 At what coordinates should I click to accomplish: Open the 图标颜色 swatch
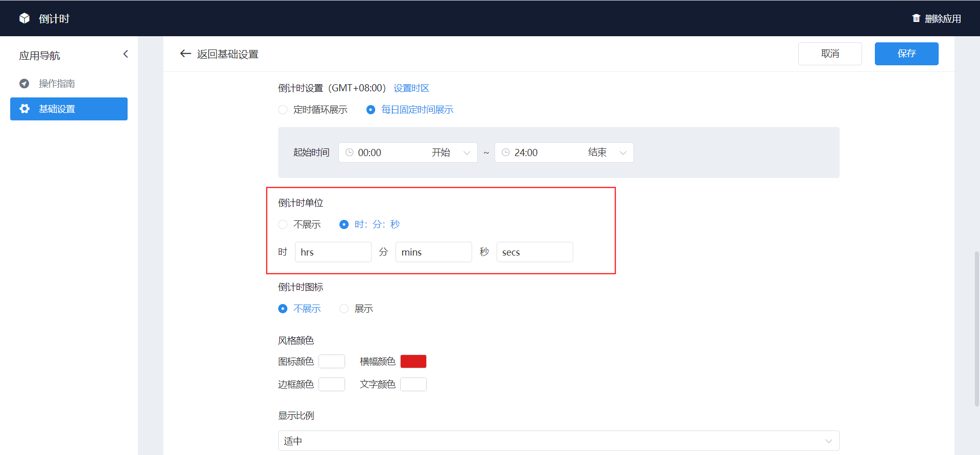pyautogui.click(x=332, y=361)
